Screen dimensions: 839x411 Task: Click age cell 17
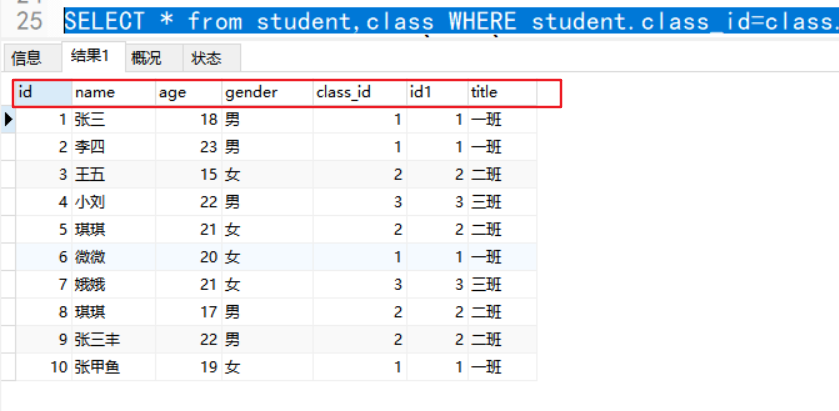pyautogui.click(x=188, y=311)
